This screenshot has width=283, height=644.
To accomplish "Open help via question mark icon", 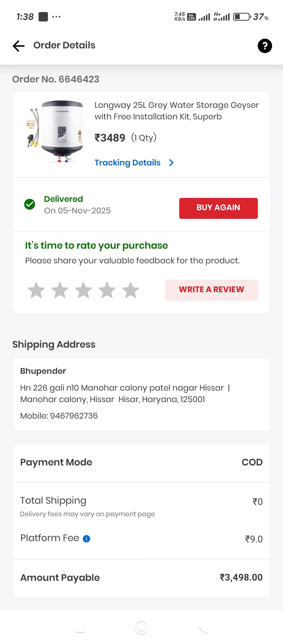I will 265,46.
